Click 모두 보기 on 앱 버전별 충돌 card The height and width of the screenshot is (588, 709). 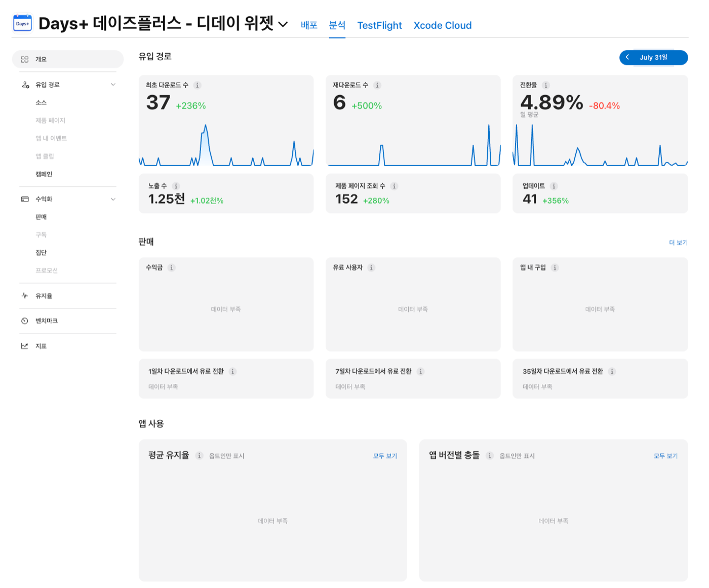coord(665,456)
